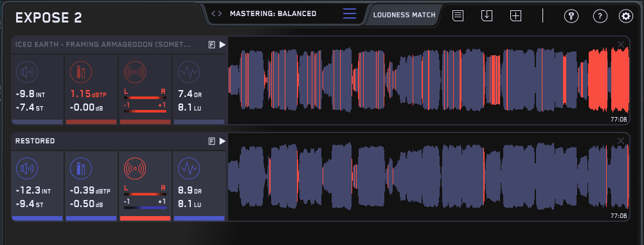The width and height of the screenshot is (644, 245).
Task: Click the red stereo field icon on the Restored track
Action: [x=135, y=168]
